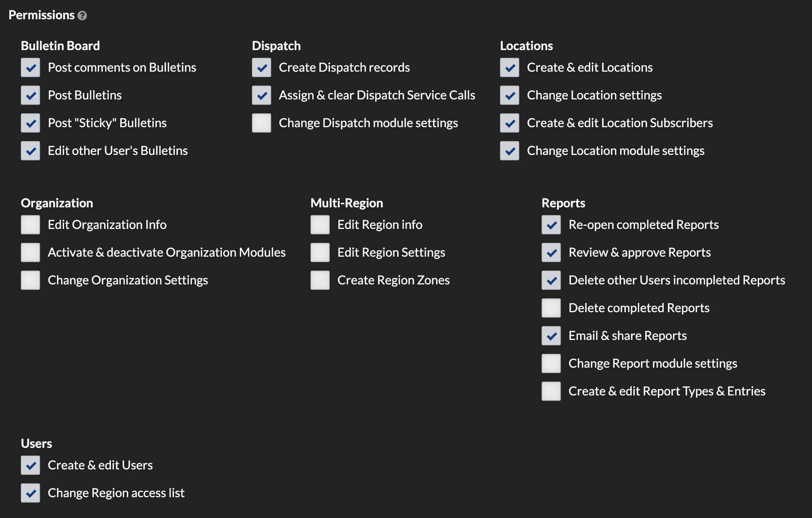Disable Edit other User's Bulletins
Screen dimensions: 812x518
(30, 151)
